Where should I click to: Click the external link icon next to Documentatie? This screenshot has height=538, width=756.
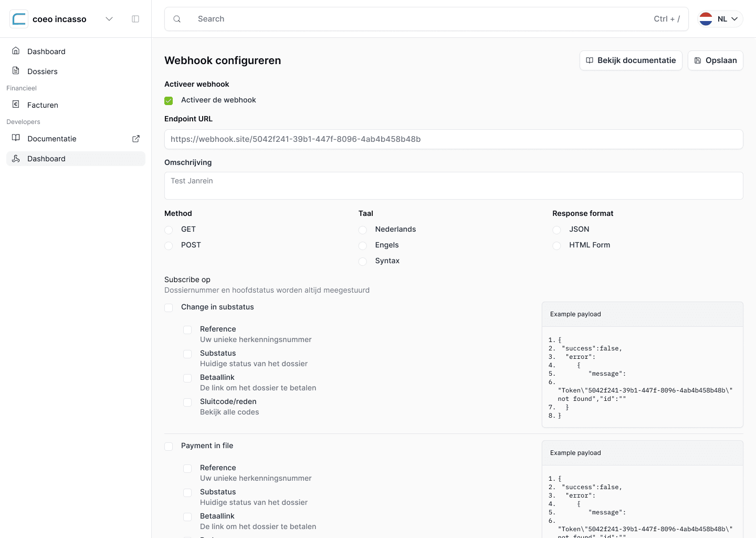click(136, 139)
